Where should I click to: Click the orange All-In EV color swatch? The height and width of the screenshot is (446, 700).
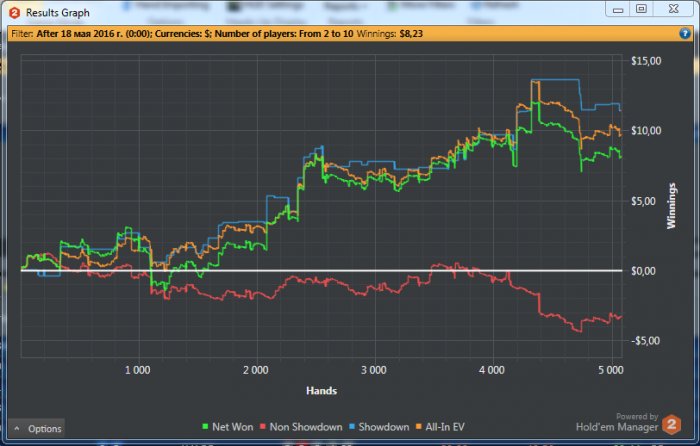point(419,427)
